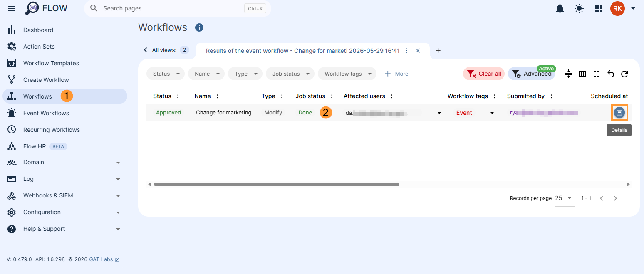Screen dimensions: 644x274
Task: Focus the Search pages field
Action: (178, 8)
